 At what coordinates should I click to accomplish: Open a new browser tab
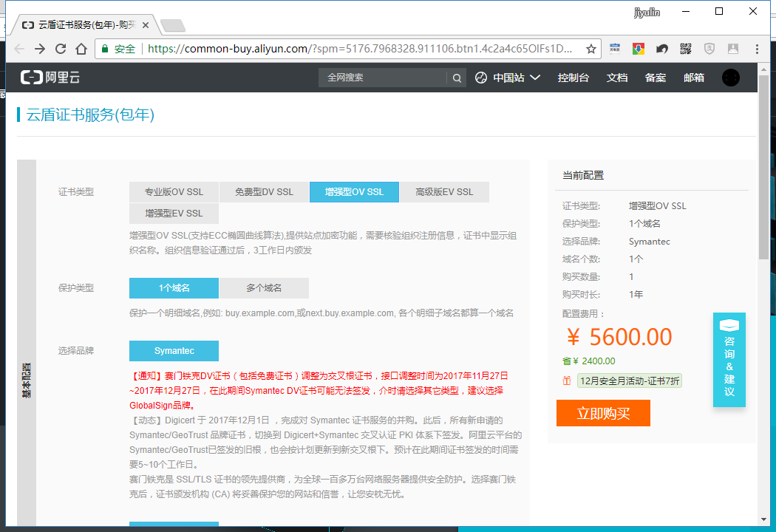173,25
